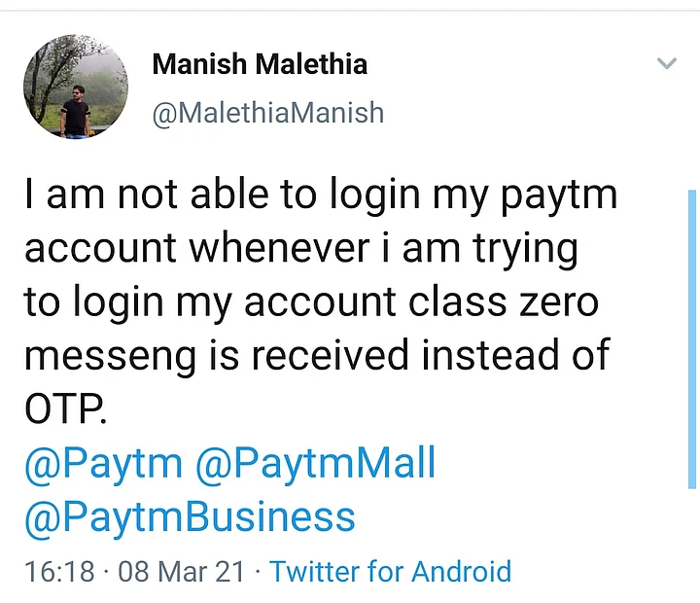Click the @MalethiaManish handle
Screen dimensions: 700x603
(x=267, y=113)
